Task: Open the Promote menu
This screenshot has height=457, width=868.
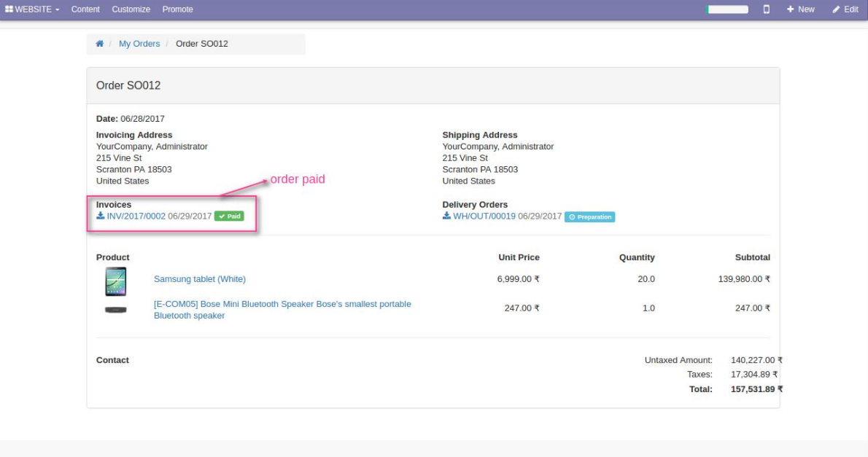Action: click(x=178, y=9)
